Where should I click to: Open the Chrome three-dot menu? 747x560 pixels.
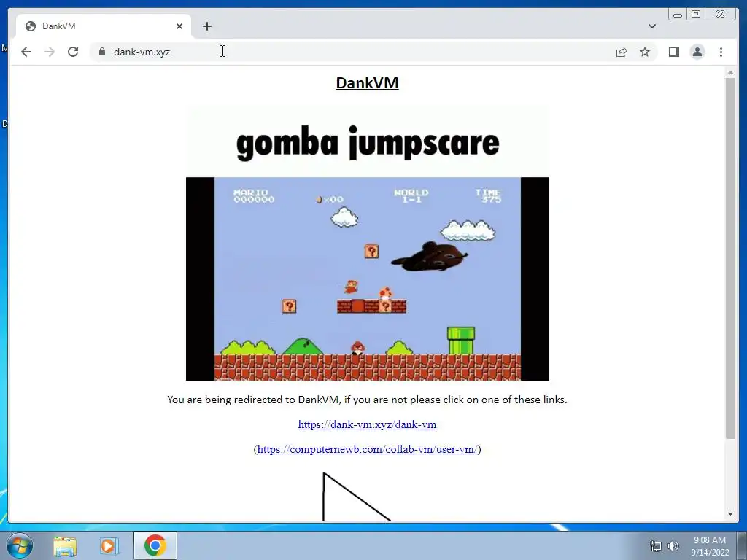(x=721, y=52)
